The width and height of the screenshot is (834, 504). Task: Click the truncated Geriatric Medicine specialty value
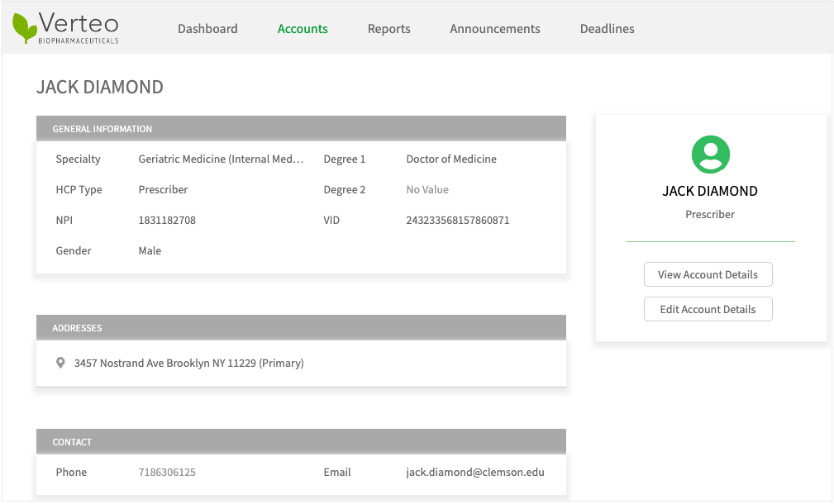pyautogui.click(x=221, y=159)
